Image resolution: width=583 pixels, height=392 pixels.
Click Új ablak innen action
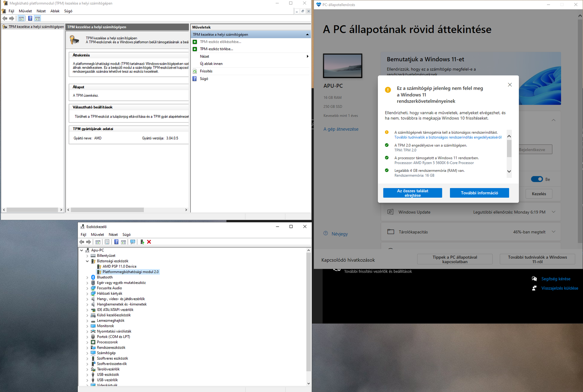pyautogui.click(x=211, y=64)
